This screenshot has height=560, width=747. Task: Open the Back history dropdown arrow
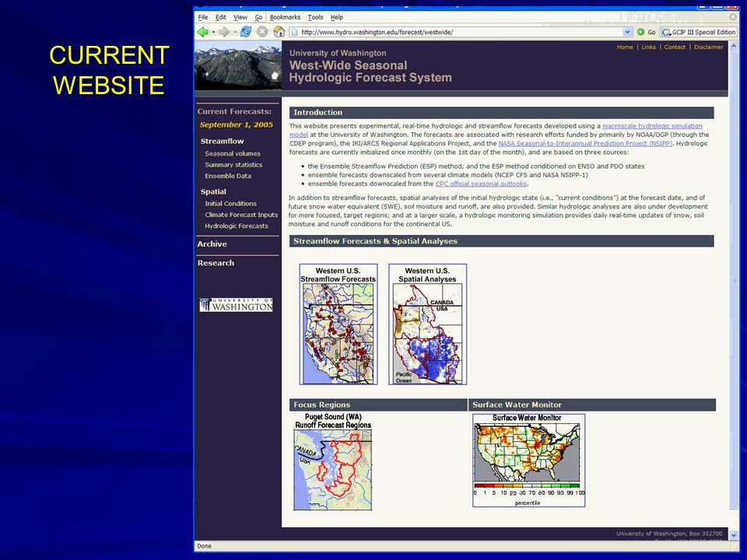pyautogui.click(x=213, y=33)
